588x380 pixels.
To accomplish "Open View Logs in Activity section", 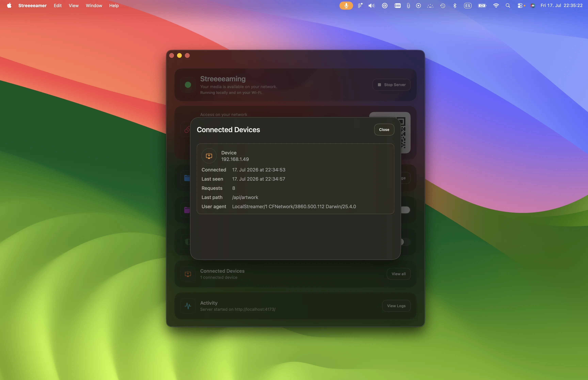I will [396, 306].
